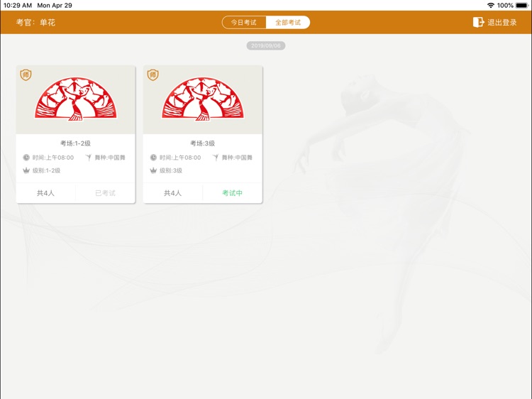Click the logout door icon

[478, 23]
